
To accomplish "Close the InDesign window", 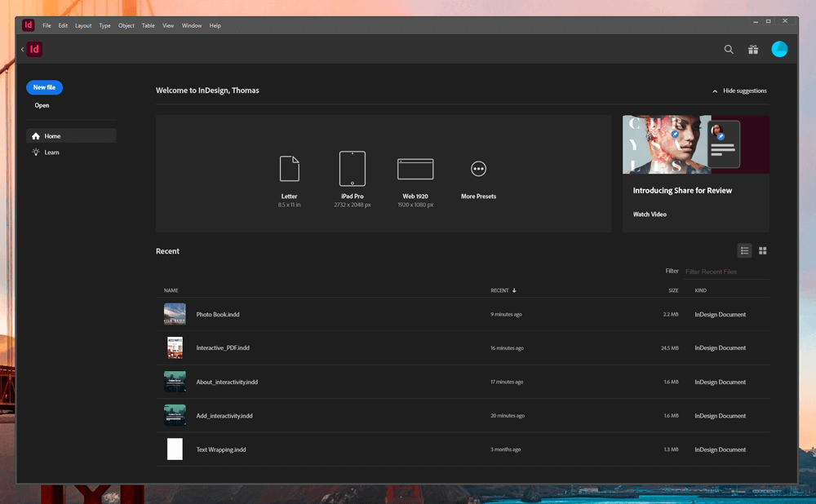I will 785,21.
